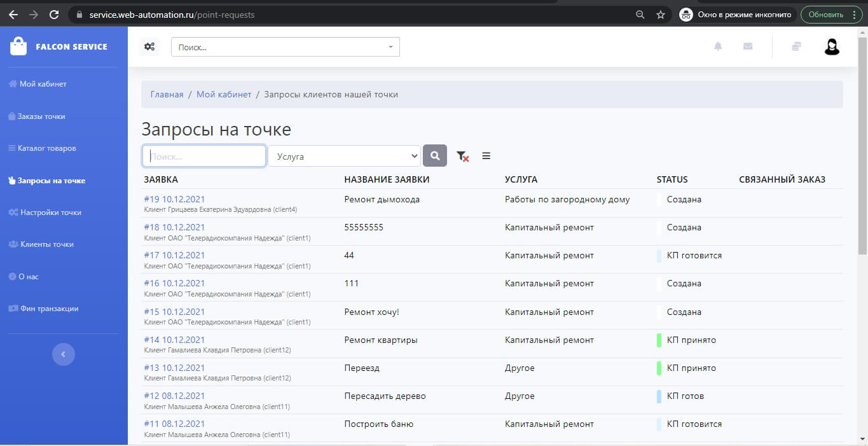Viewport: 868px width, 446px height.
Task: Focus the requests Поиск... input field
Action: (204, 156)
